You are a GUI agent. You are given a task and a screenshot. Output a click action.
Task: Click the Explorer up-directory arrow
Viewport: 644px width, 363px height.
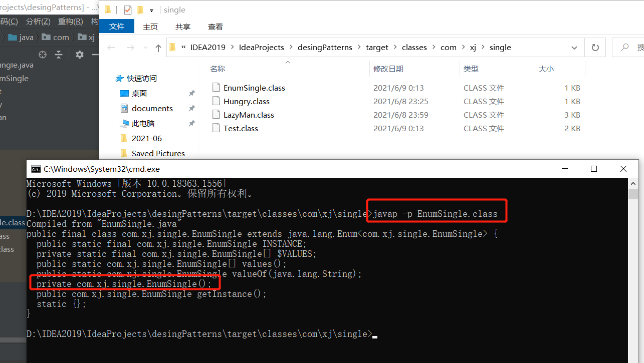(158, 48)
